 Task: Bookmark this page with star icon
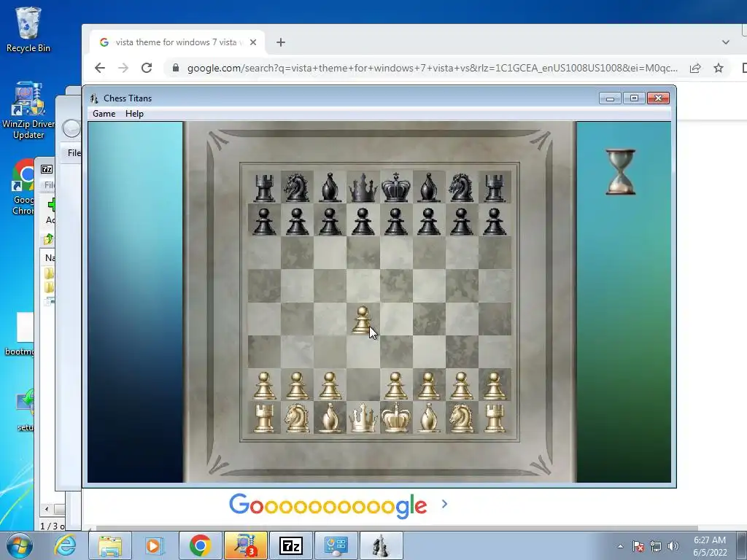(719, 68)
